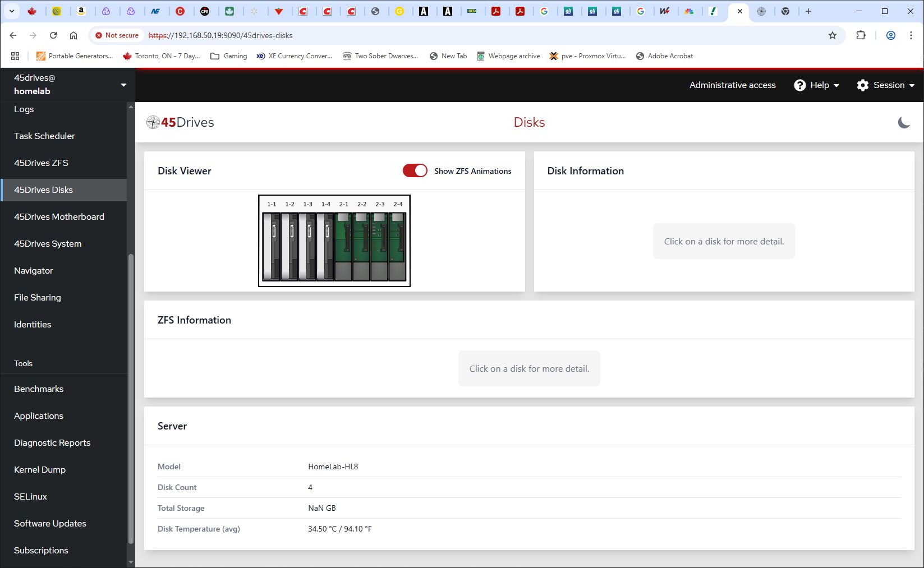Open the Extensions puzzle icon
The image size is (924, 568).
(861, 35)
